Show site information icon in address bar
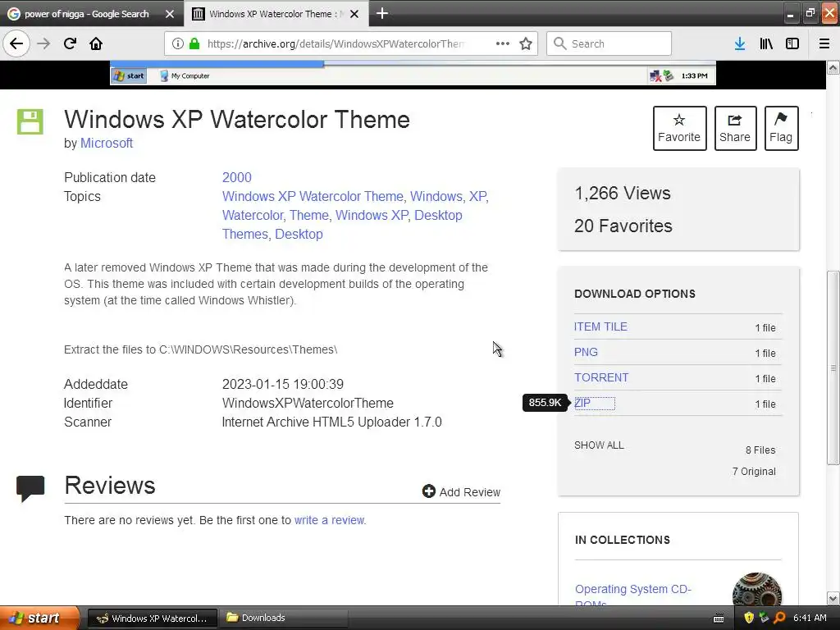The image size is (840, 630). click(177, 43)
